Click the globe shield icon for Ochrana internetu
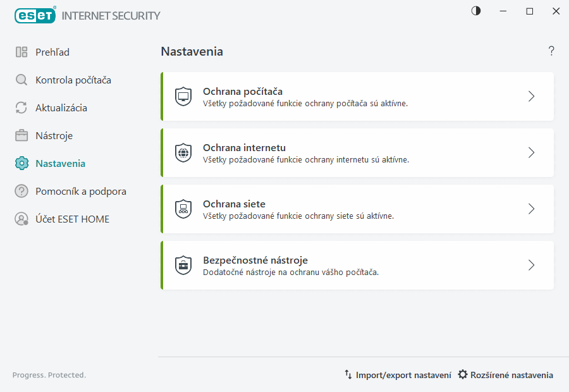Image resolution: width=569 pixels, height=392 pixels. (183, 152)
